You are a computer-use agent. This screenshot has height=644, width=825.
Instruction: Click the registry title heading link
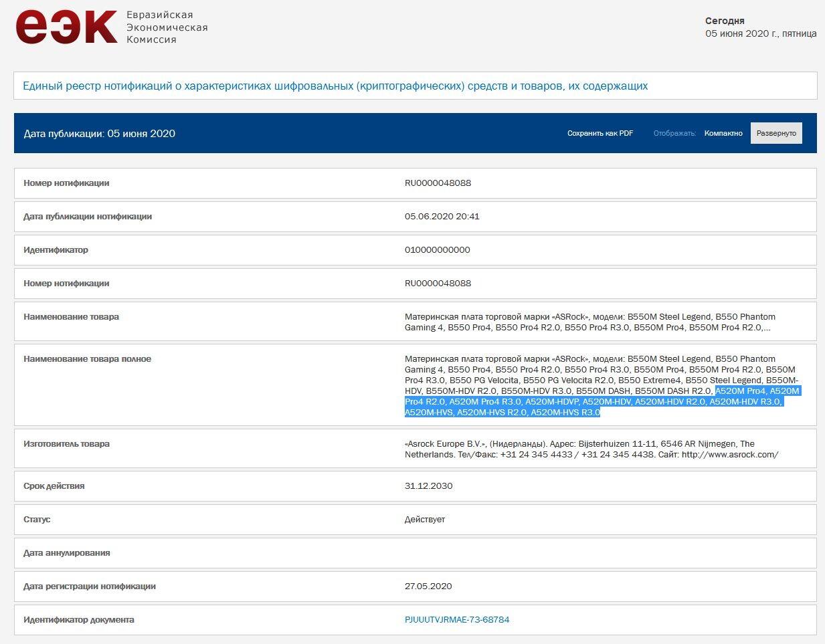[x=335, y=86]
